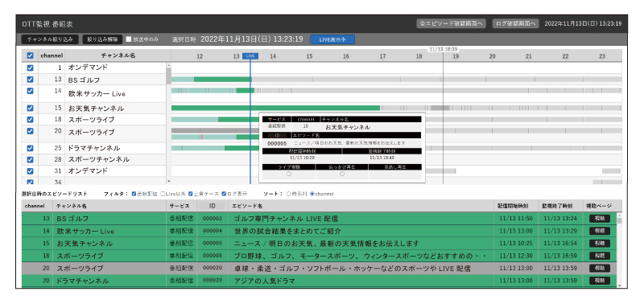Uncheck channel 28 スポーツチャンネル checkbox
644x304 pixels.
pos(30,159)
